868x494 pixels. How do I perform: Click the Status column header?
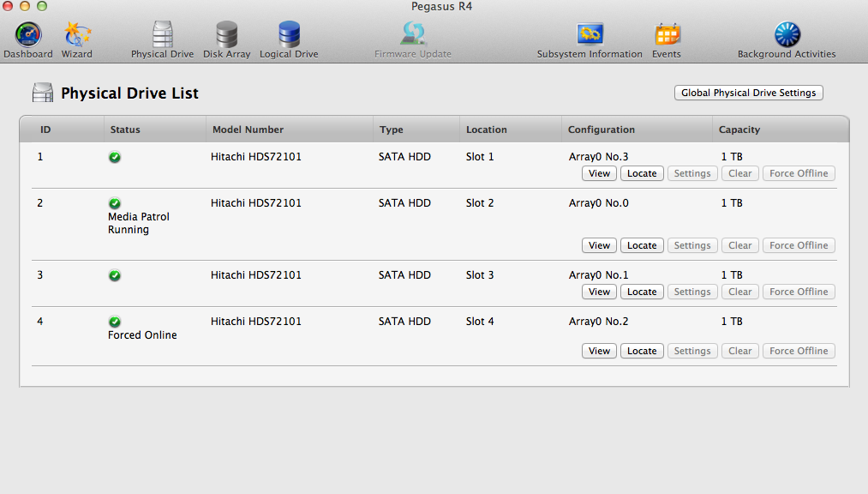(125, 130)
